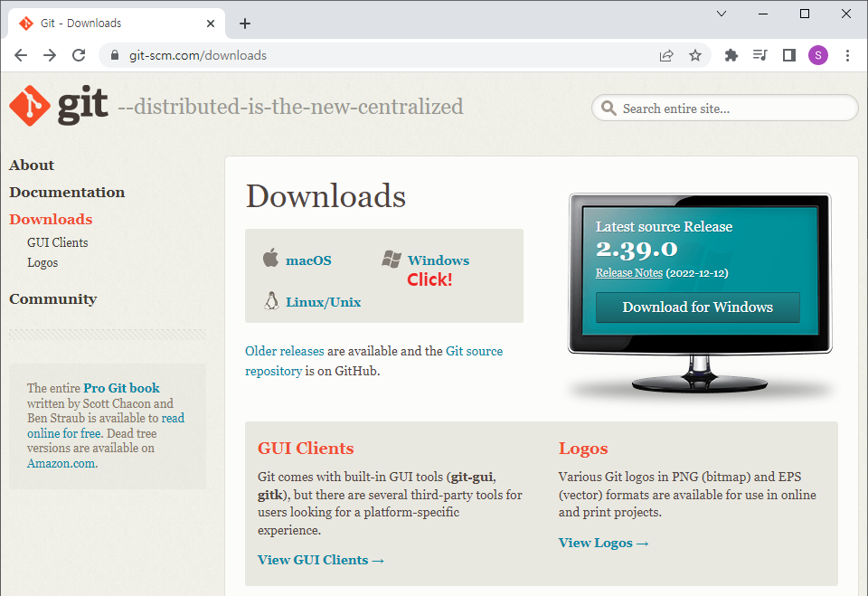Click the Apple macOS icon

(x=270, y=258)
